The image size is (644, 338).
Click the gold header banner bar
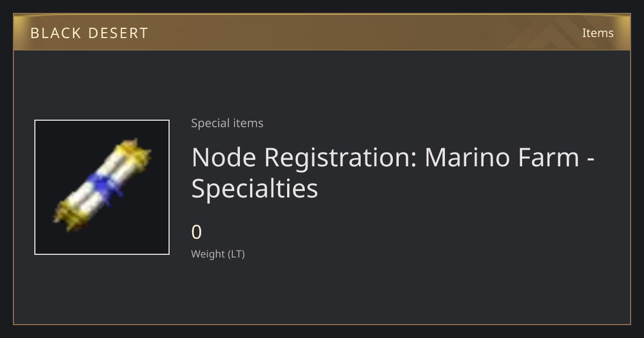tap(322, 32)
